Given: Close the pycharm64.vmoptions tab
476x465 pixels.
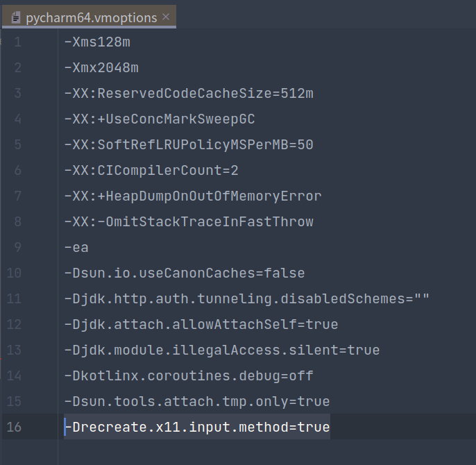Looking at the screenshot, I should 166,17.
